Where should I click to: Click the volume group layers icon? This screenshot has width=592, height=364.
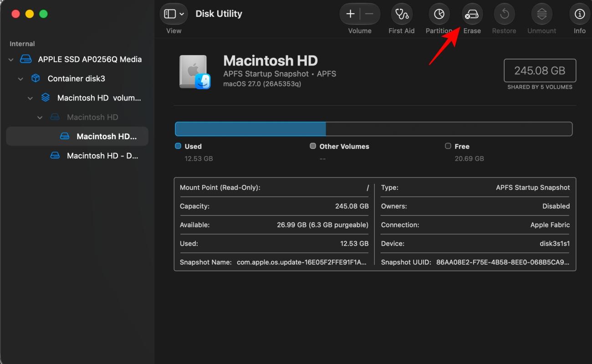click(45, 97)
